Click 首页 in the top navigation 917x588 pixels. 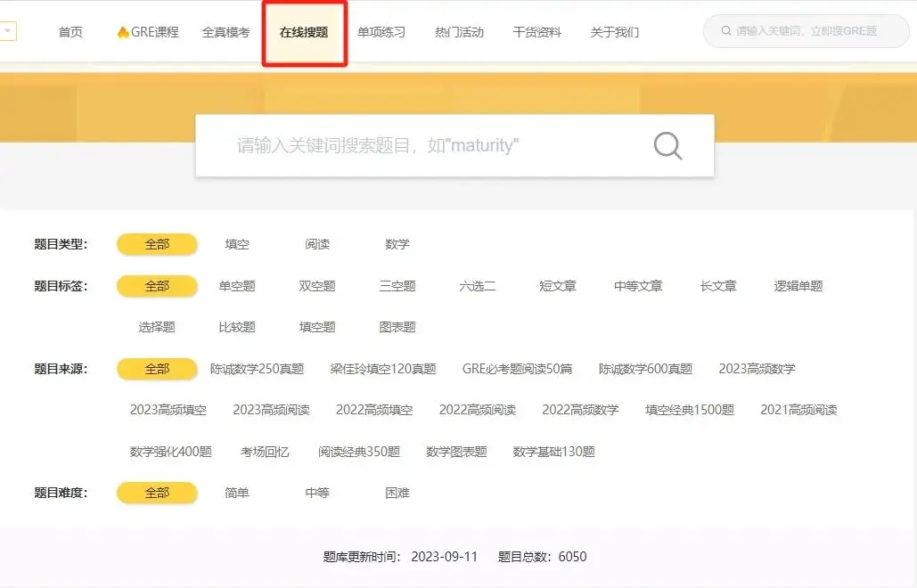70,32
